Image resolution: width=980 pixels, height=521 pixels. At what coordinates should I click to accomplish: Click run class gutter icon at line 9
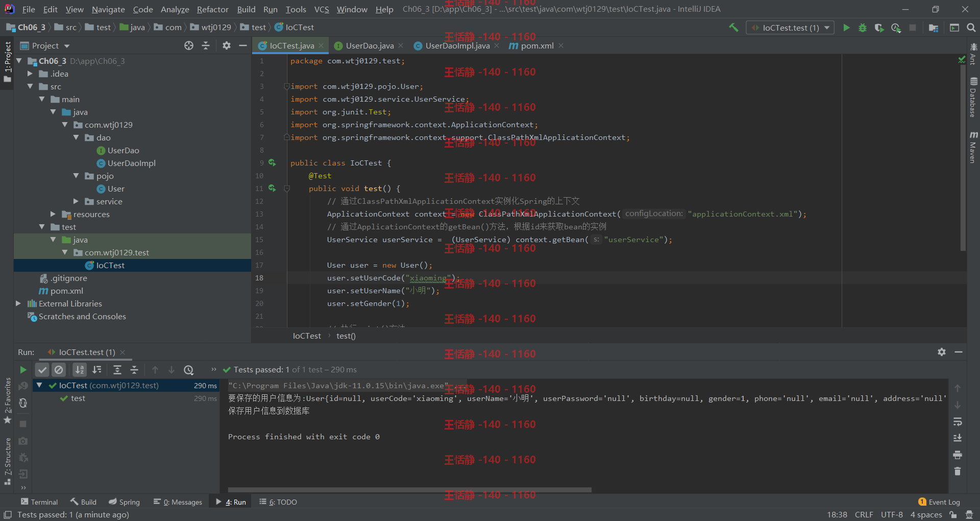[272, 162]
